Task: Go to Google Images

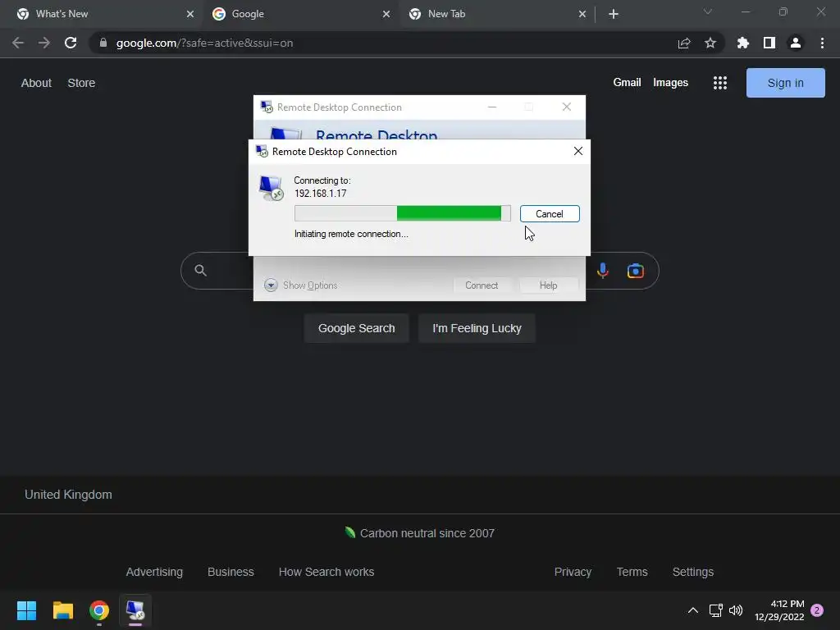Action: (670, 83)
